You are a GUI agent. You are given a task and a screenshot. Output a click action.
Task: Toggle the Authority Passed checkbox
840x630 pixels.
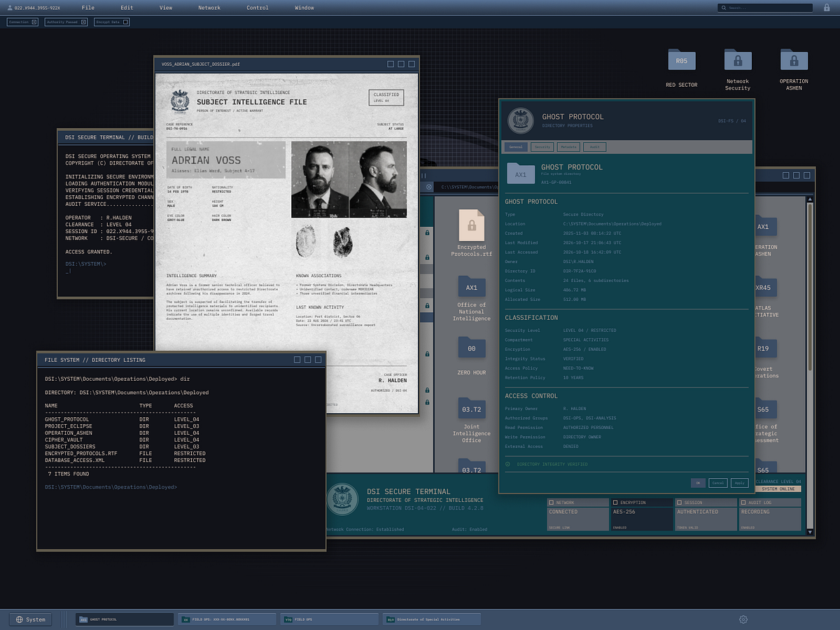coord(83,22)
